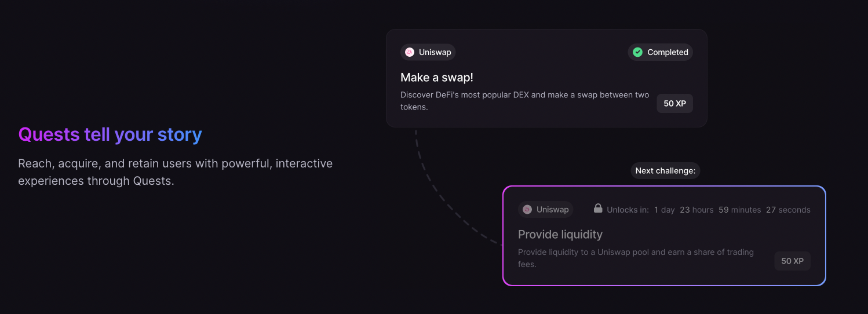Click the Discover DeFi's most popular DEX description
Image resolution: width=868 pixels, height=314 pixels.
tap(525, 101)
